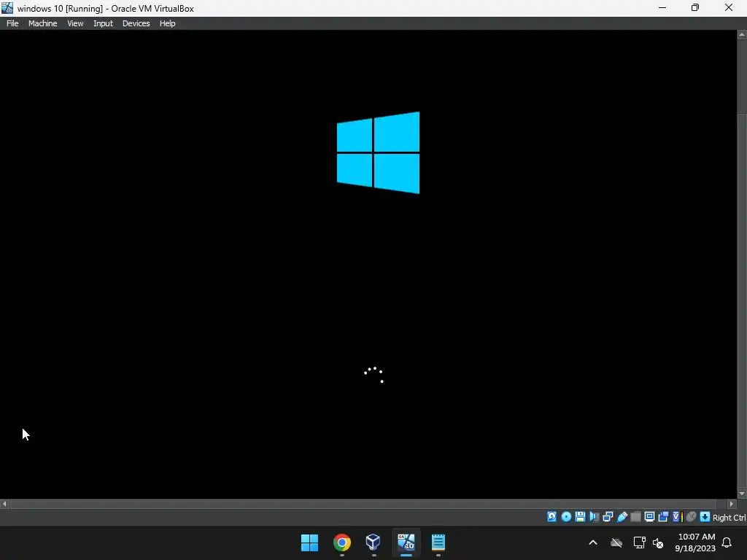Open the Notepad app from the taskbar
The height and width of the screenshot is (560, 747).
(x=438, y=542)
